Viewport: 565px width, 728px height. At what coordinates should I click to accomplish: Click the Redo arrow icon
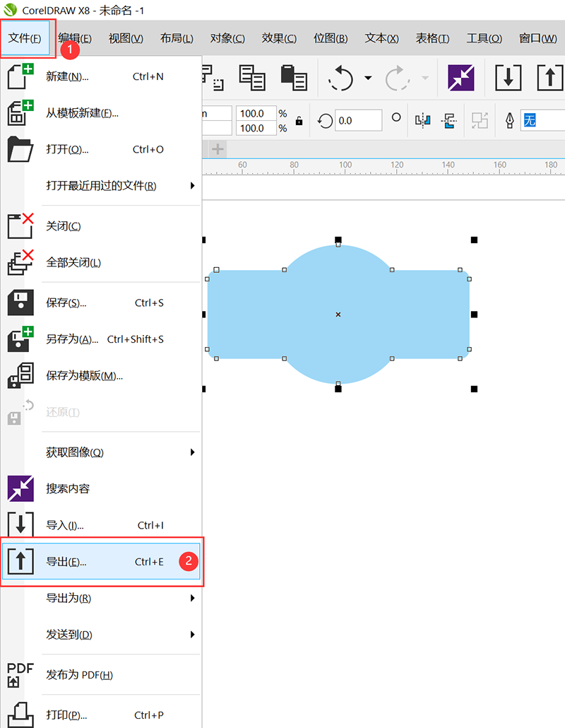coord(398,78)
